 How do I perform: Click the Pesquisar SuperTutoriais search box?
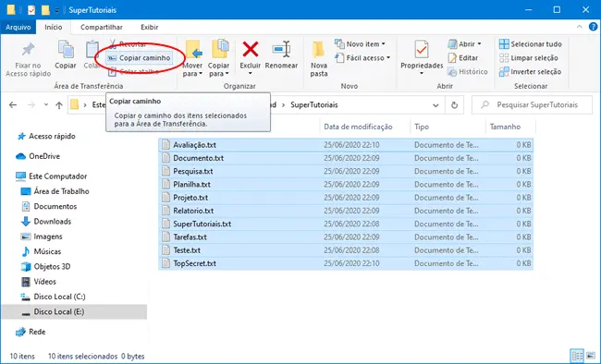pos(532,105)
